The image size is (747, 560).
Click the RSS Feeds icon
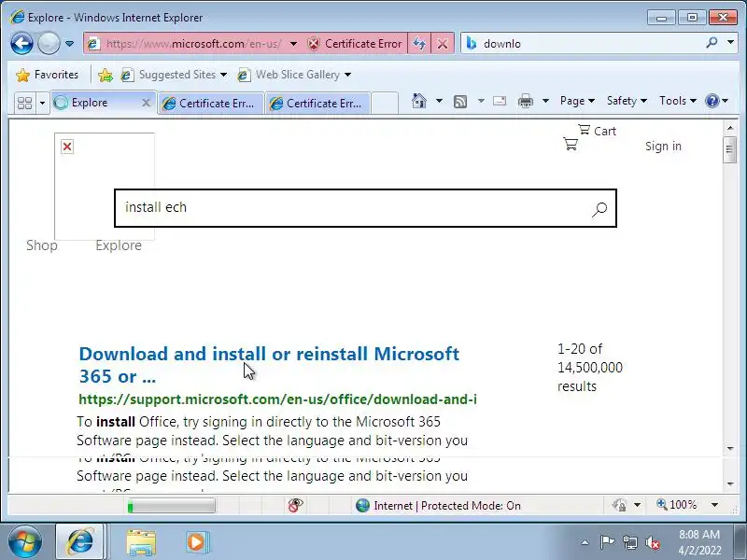click(460, 101)
